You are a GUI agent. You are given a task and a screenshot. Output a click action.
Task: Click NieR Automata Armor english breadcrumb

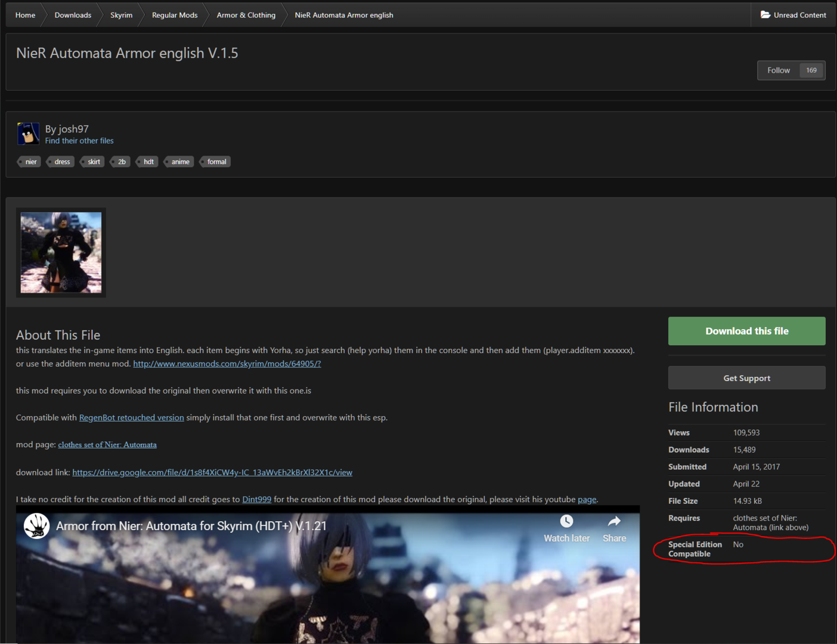pos(344,15)
